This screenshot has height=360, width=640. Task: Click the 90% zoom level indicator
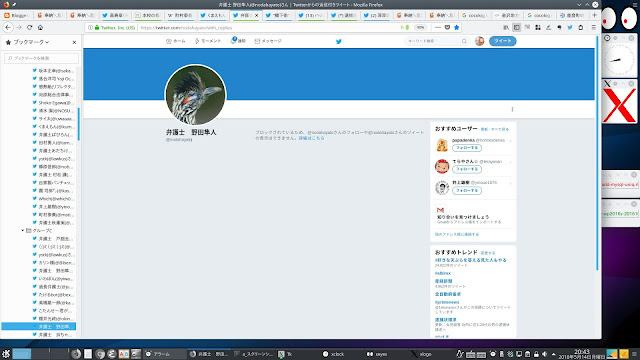pos(420,27)
